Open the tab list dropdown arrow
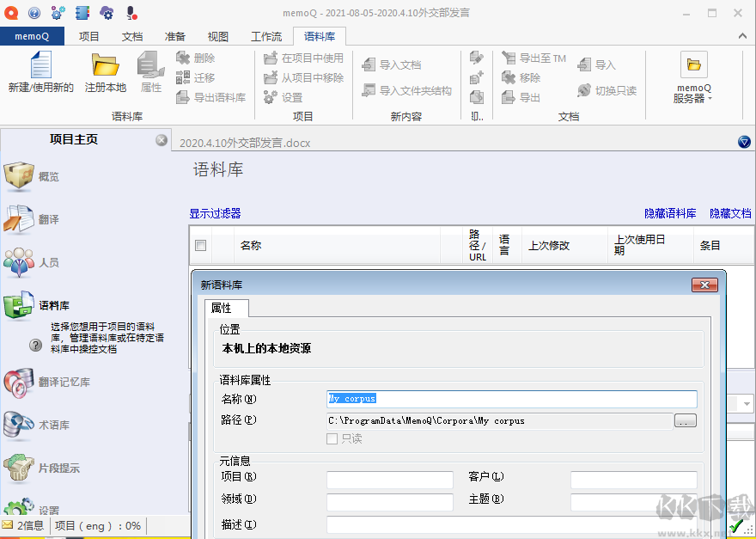This screenshot has width=756, height=539. tap(744, 142)
